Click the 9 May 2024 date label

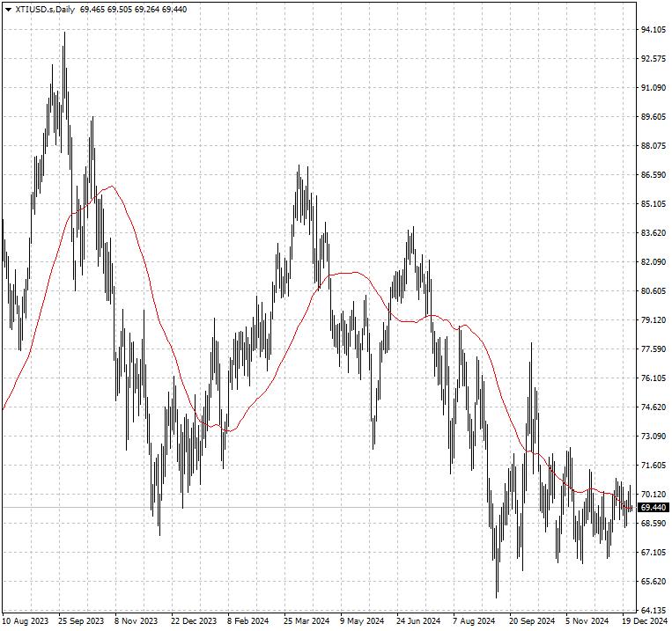click(x=362, y=621)
